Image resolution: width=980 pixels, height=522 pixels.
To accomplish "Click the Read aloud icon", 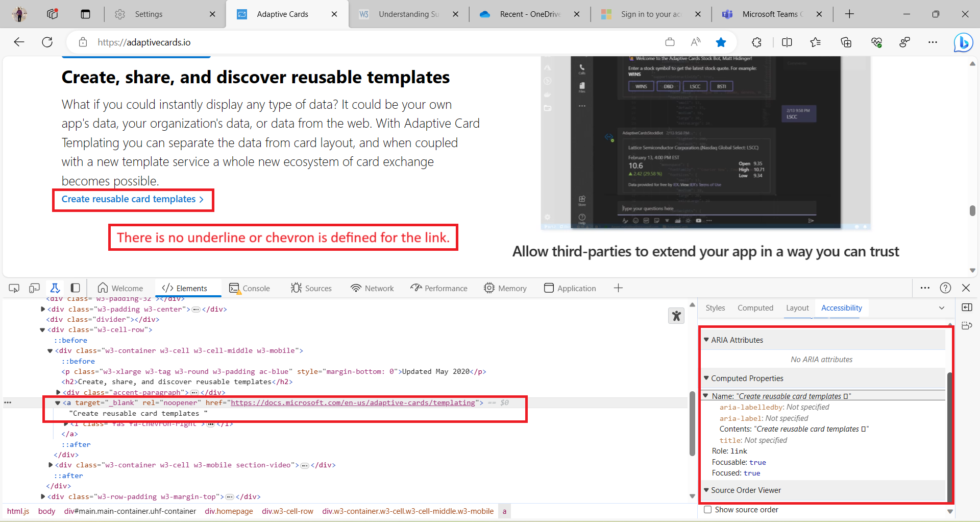I will (695, 42).
